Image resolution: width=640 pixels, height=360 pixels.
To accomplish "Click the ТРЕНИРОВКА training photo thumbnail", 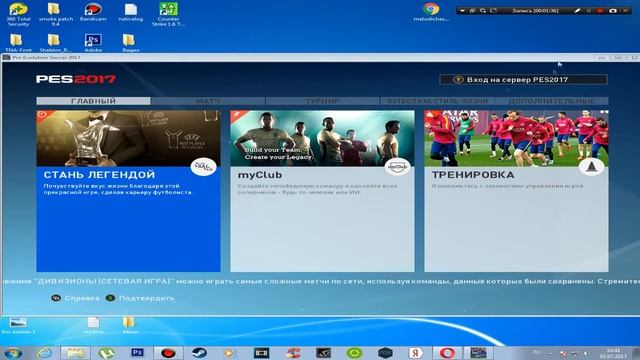I will tap(516, 138).
